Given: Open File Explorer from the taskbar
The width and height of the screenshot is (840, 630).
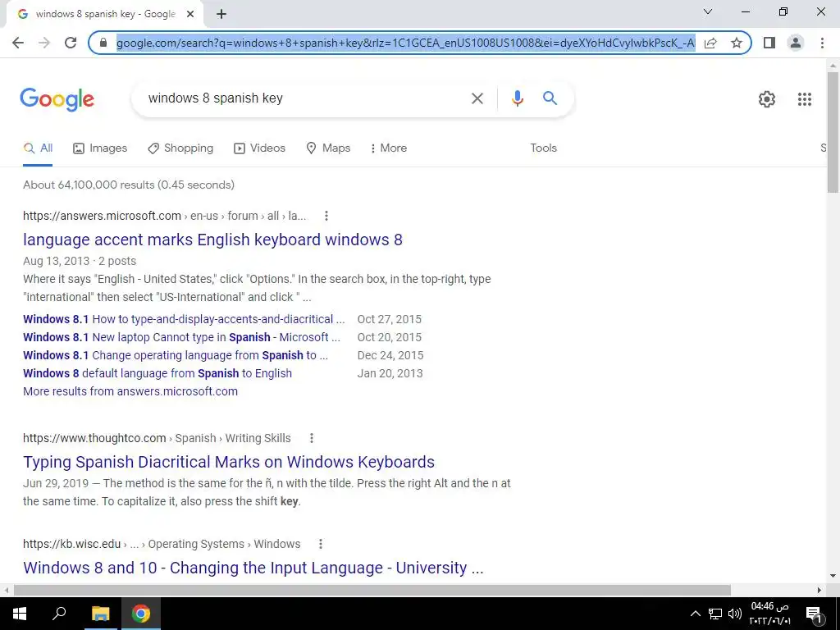Looking at the screenshot, I should click(100, 614).
